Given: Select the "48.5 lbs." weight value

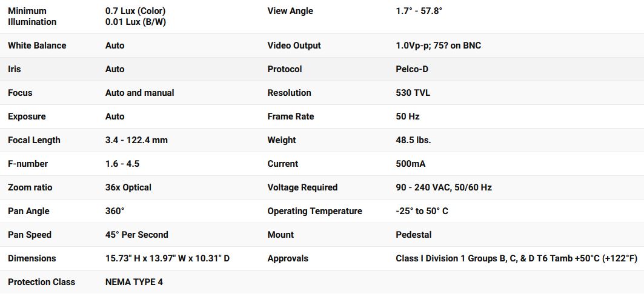Looking at the screenshot, I should pos(413,140).
